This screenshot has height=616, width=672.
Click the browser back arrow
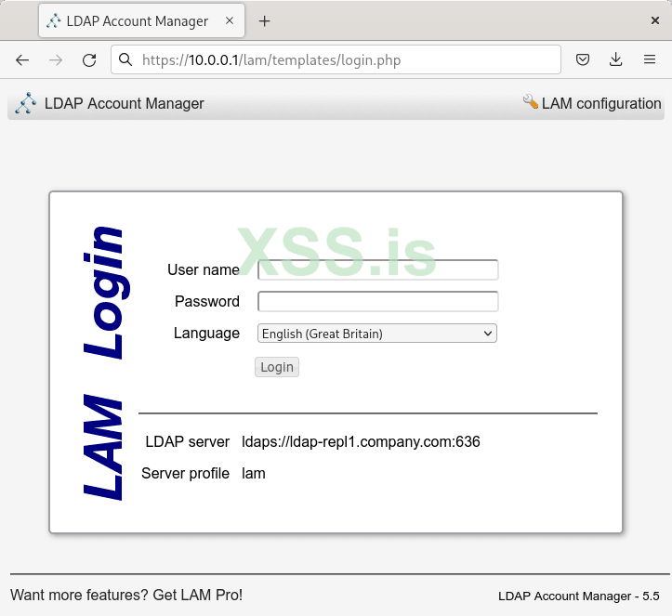click(22, 60)
